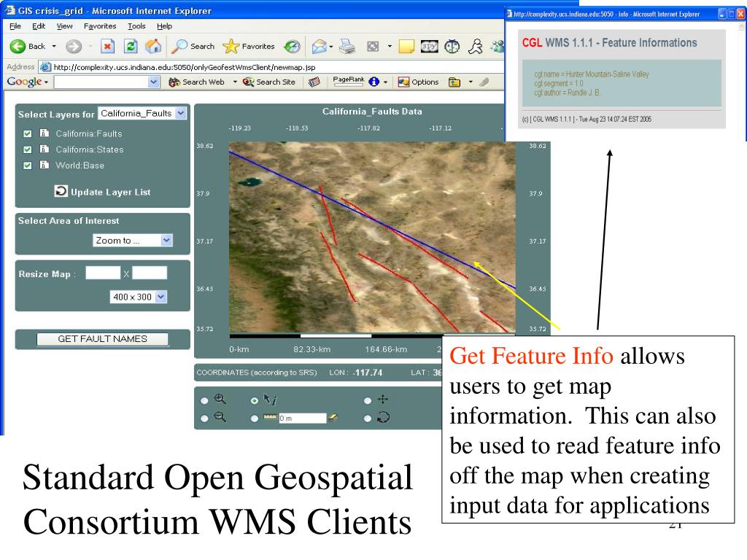This screenshot has height=560, width=747.
Task: Open the View menu
Action: [64, 26]
